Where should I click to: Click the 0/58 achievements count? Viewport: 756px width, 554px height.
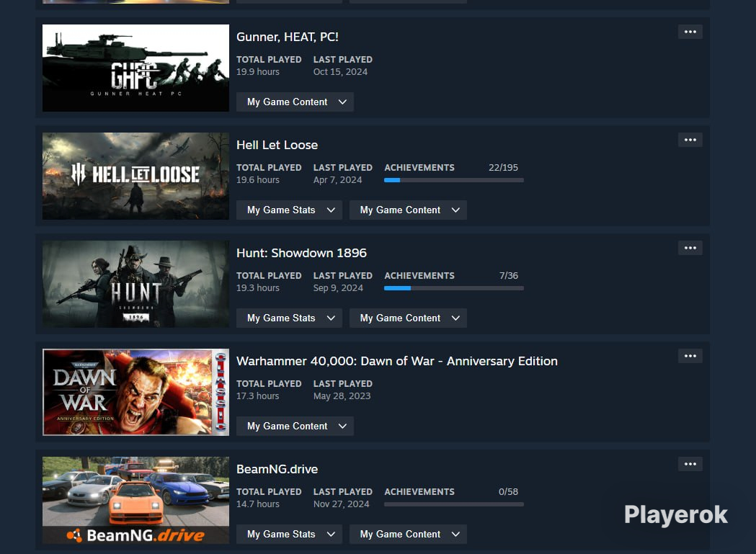(x=508, y=491)
